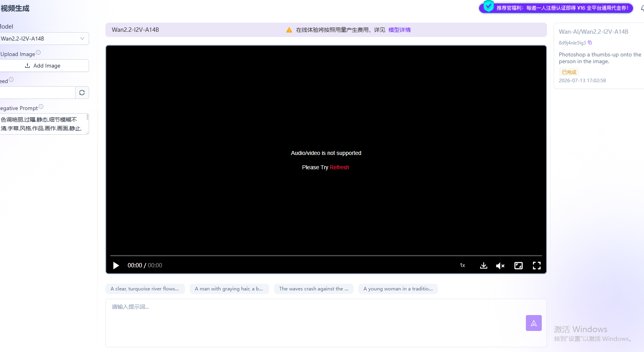This screenshot has height=352, width=644.
Task: Click Negative Prompt info icon
Action: click(x=41, y=106)
